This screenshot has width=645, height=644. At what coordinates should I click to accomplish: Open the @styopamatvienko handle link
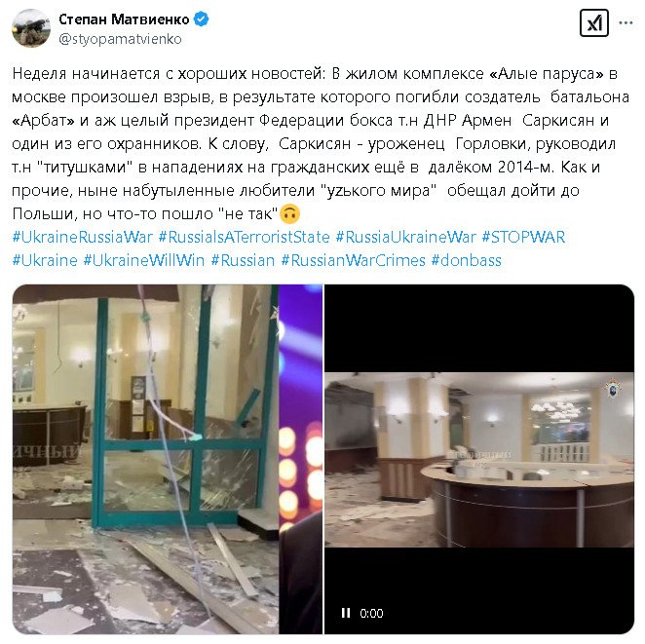pyautogui.click(x=120, y=39)
